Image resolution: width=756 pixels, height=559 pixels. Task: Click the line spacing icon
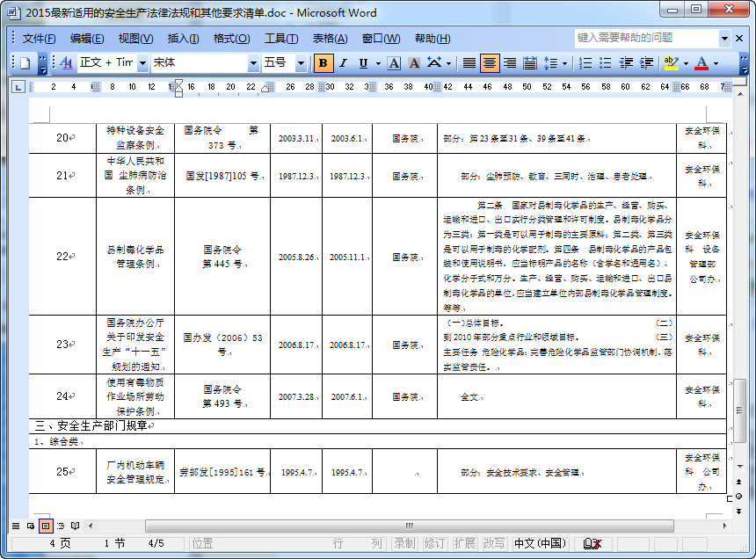click(x=550, y=63)
